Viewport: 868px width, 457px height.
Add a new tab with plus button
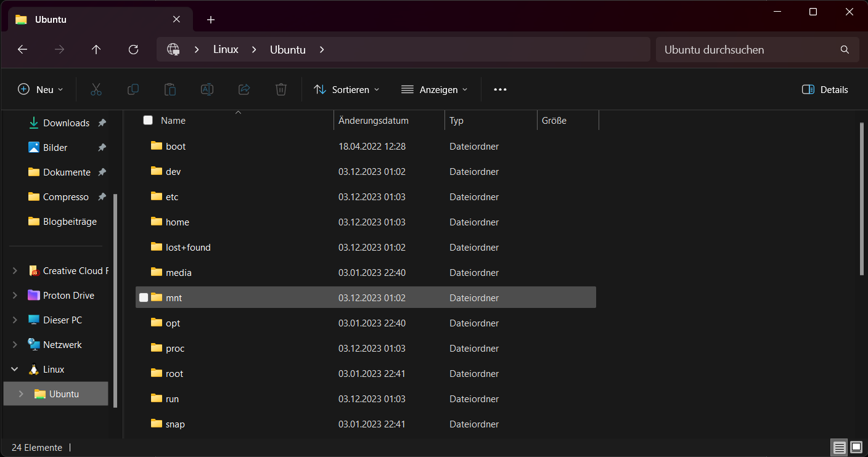tap(211, 20)
